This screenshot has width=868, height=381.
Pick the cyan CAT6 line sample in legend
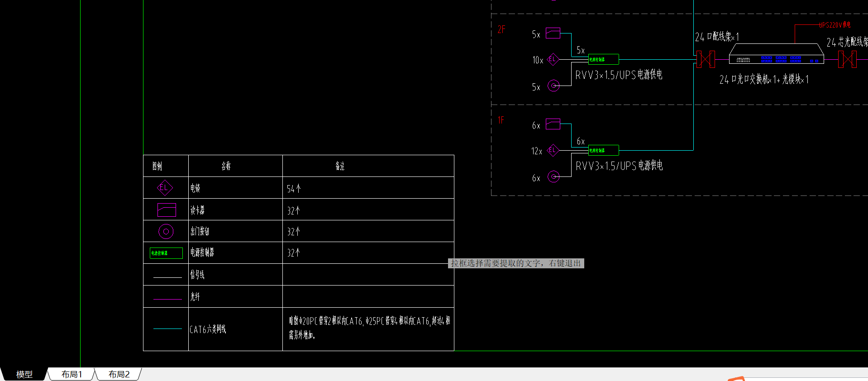[x=167, y=329]
